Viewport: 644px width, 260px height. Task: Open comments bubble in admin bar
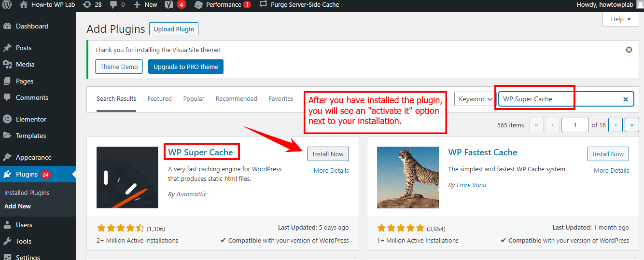(x=117, y=5)
